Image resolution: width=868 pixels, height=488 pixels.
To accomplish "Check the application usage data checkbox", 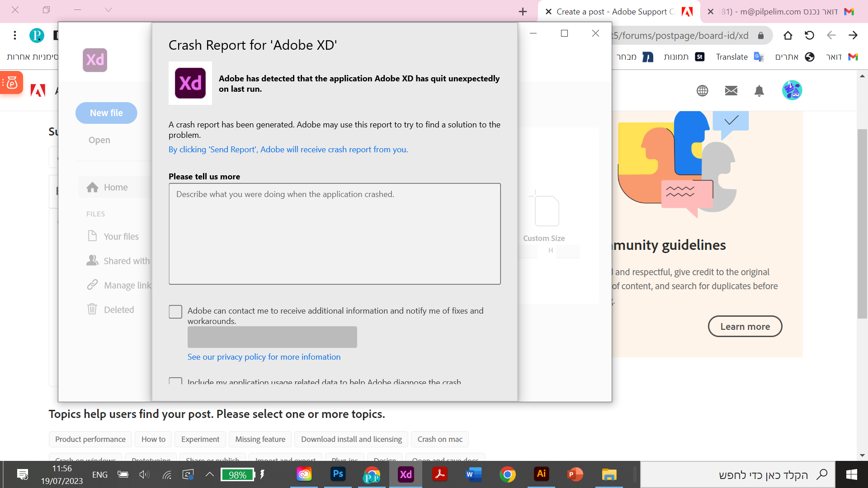I will tap(175, 382).
